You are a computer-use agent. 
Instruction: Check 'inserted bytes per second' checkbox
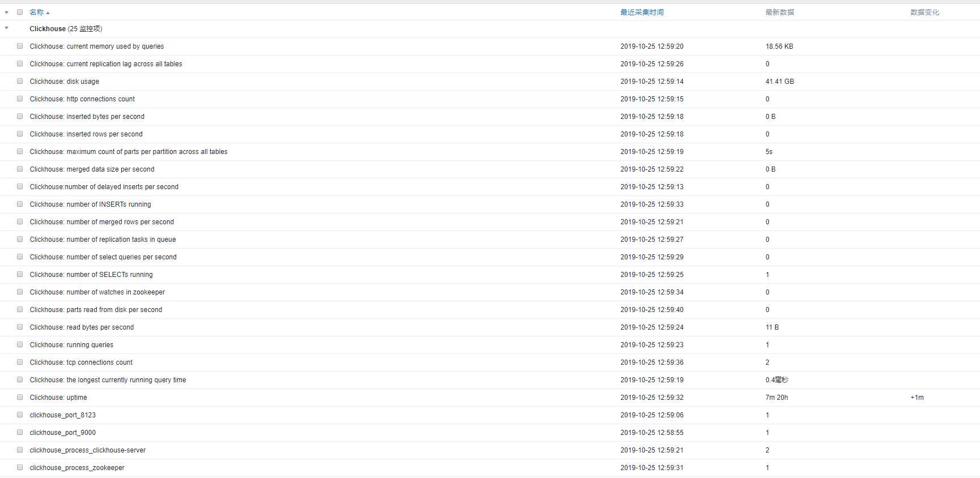20,116
